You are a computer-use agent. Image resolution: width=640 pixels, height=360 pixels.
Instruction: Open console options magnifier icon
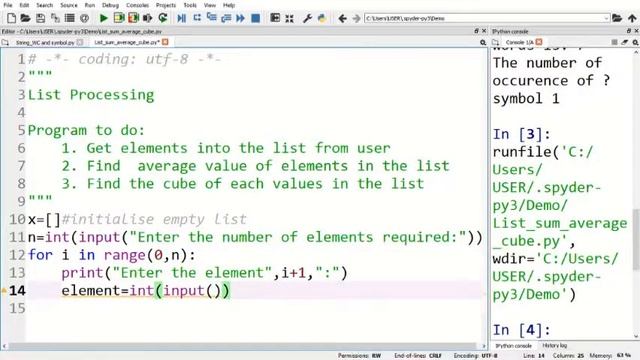635,42
